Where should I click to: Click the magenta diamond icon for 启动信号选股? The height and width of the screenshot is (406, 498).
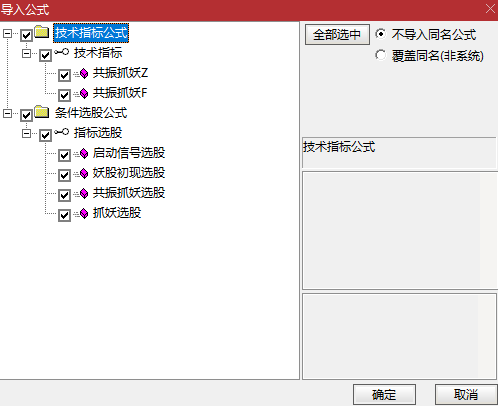84,153
